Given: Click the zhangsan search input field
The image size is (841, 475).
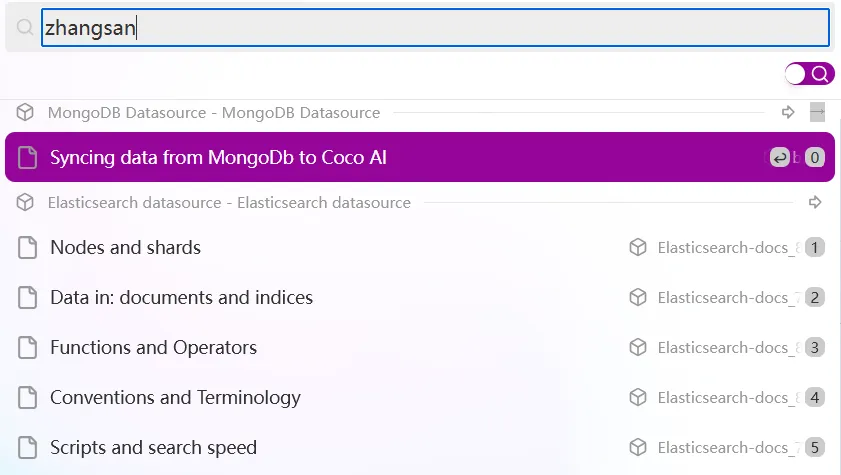Looking at the screenshot, I should [436, 27].
